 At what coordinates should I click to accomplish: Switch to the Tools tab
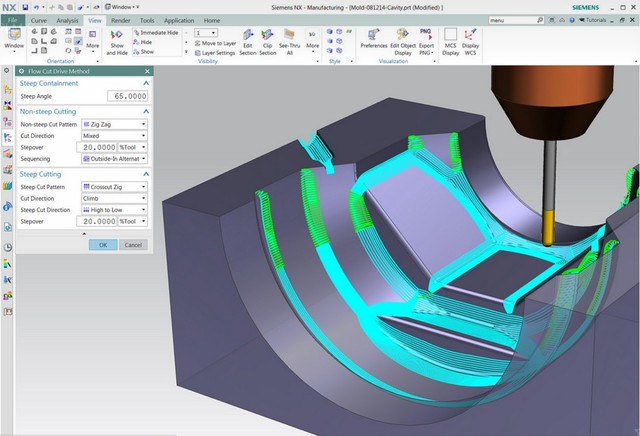coord(147,20)
